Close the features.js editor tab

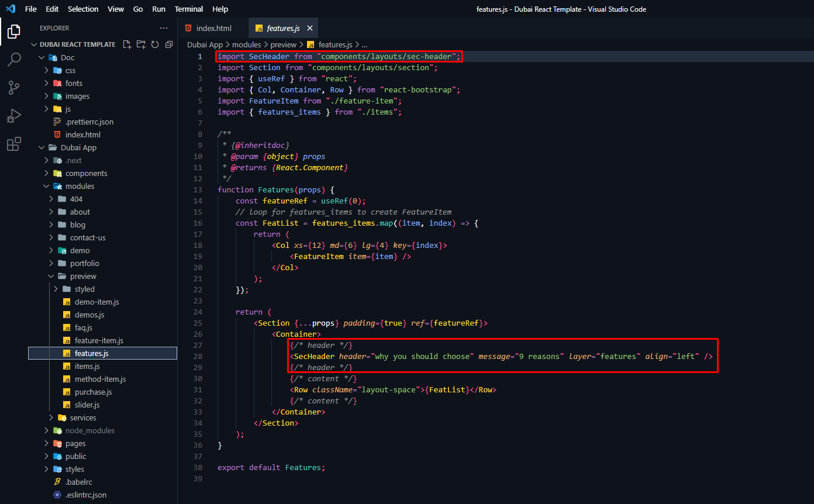[310, 28]
